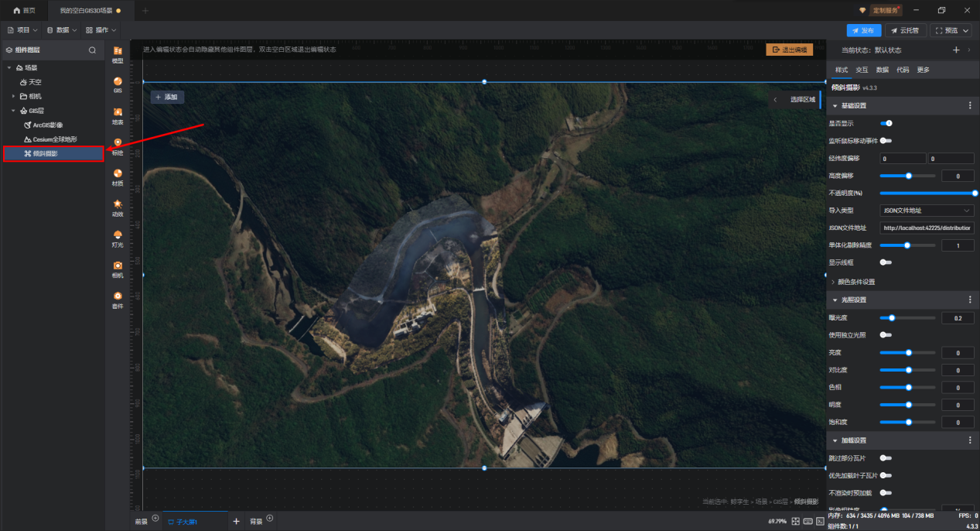The width and height of the screenshot is (980, 531).
Task: Click the 退出编辑 button
Action: point(789,50)
